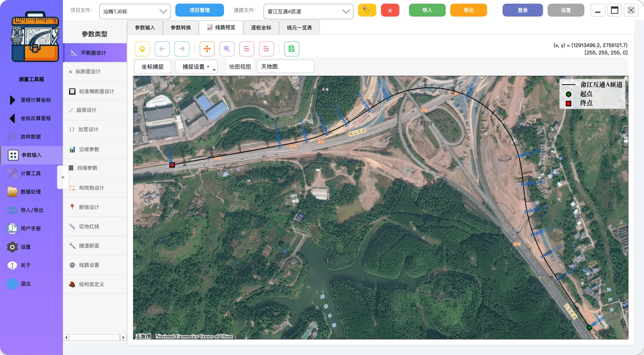
Task: Select 断链设计 parameter type
Action: [x=95, y=207]
